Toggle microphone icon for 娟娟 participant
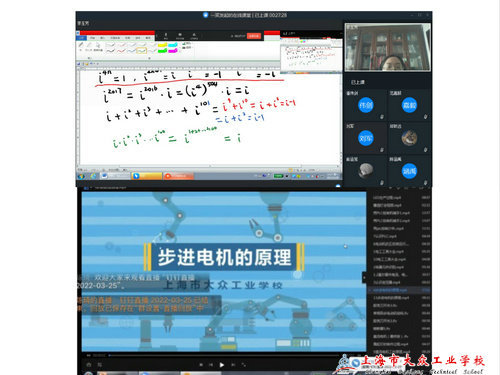Image resolution: width=500 pixels, height=375 pixels. point(425,182)
